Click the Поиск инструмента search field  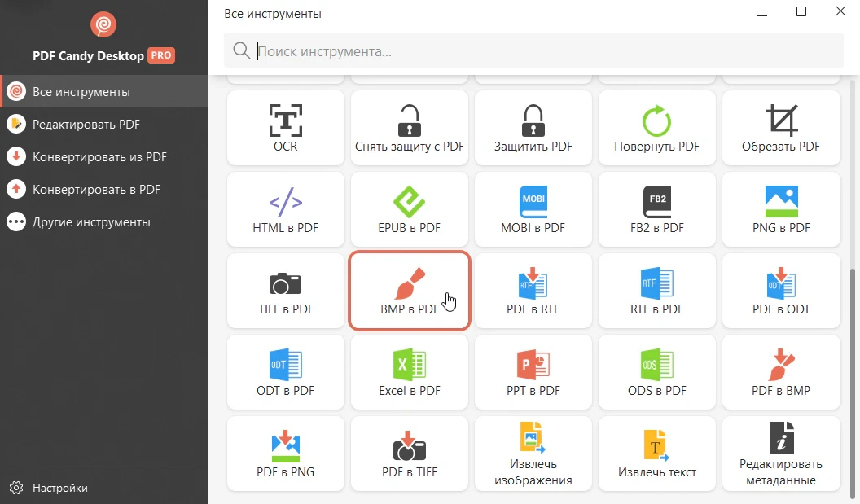[533, 51]
